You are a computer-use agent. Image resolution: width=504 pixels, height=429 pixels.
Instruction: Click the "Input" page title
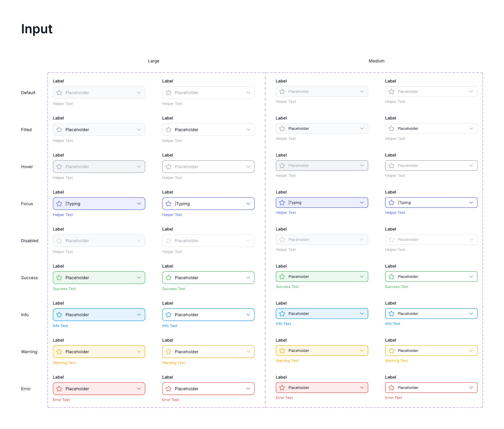(x=37, y=29)
